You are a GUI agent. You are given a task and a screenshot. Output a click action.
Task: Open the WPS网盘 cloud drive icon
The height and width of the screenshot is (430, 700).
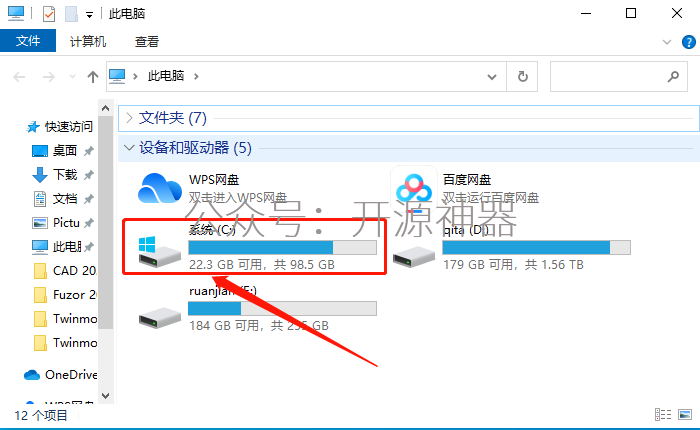pos(160,188)
